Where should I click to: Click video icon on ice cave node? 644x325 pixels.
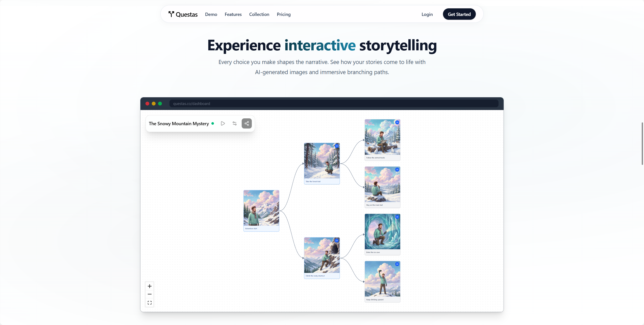[x=397, y=217]
